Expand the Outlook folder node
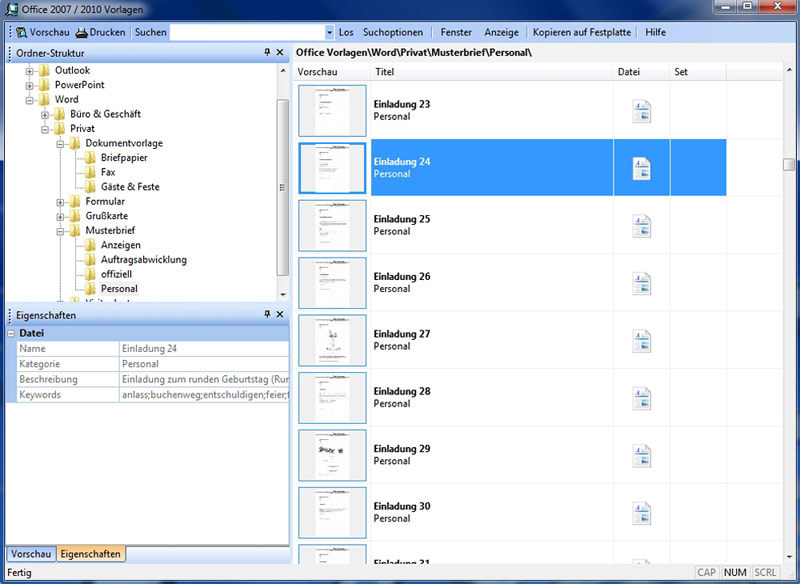This screenshot has width=800, height=584. click(x=30, y=71)
